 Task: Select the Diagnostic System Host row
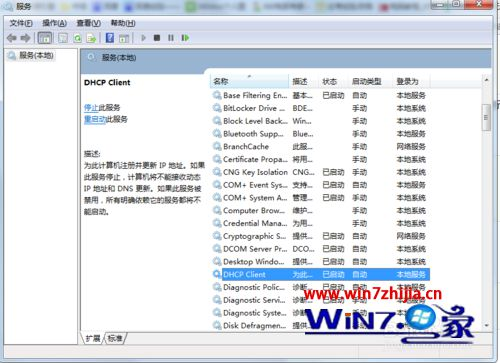[321, 313]
